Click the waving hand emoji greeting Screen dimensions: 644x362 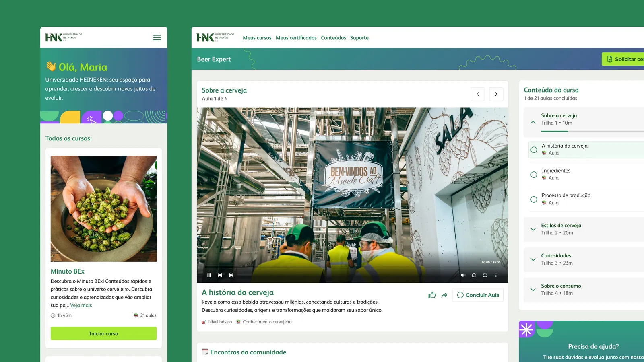(x=51, y=66)
